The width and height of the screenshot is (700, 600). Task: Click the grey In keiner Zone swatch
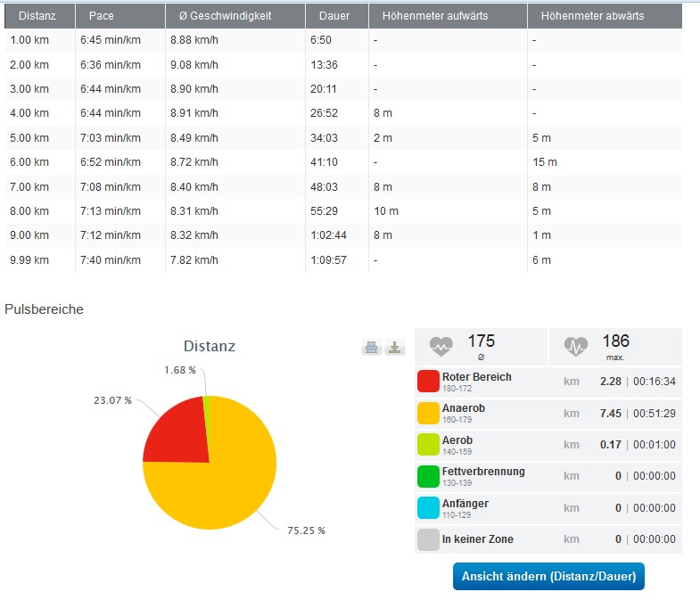tap(428, 539)
